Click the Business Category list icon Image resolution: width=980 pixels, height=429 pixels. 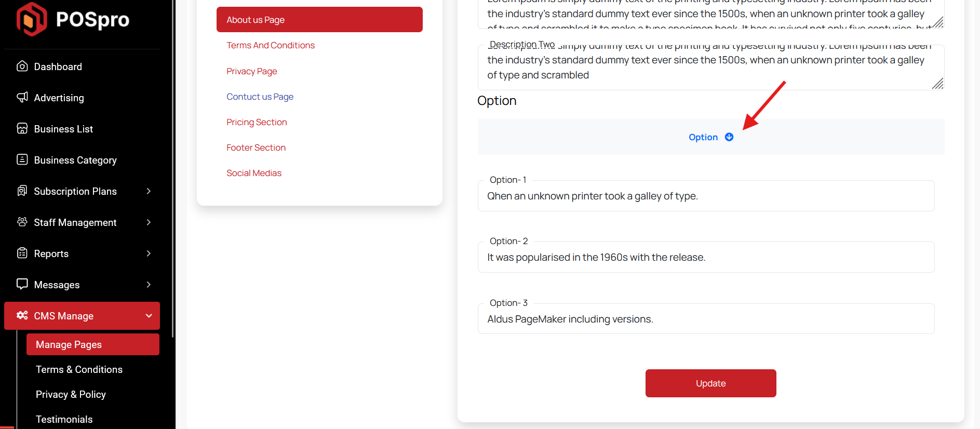click(22, 159)
